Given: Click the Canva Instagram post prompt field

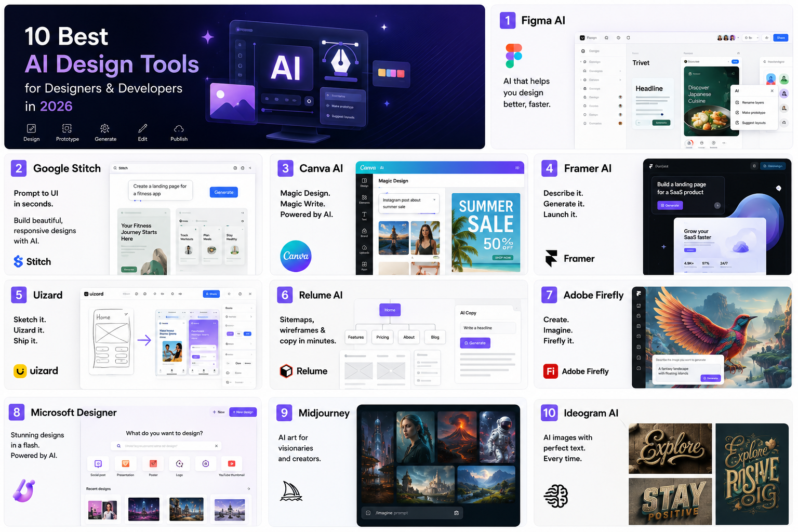Looking at the screenshot, I should point(409,203).
